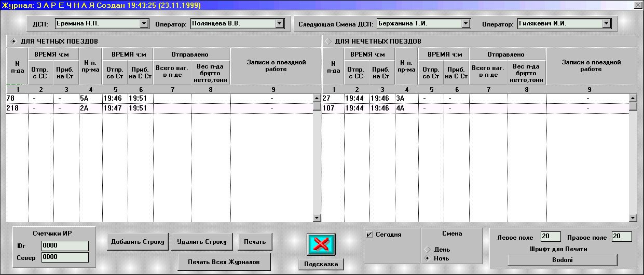Open the Подсказка hint button
This screenshot has width=644, height=275.
pos(321,264)
